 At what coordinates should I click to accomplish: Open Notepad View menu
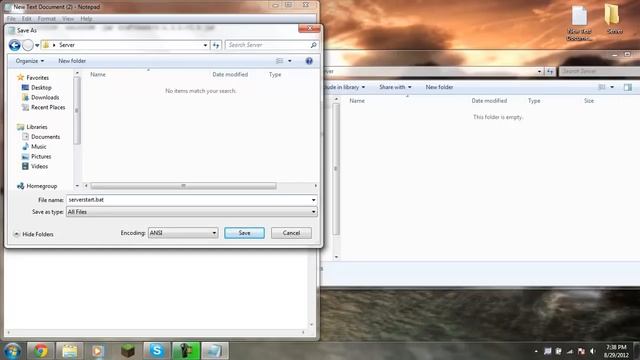point(68,19)
